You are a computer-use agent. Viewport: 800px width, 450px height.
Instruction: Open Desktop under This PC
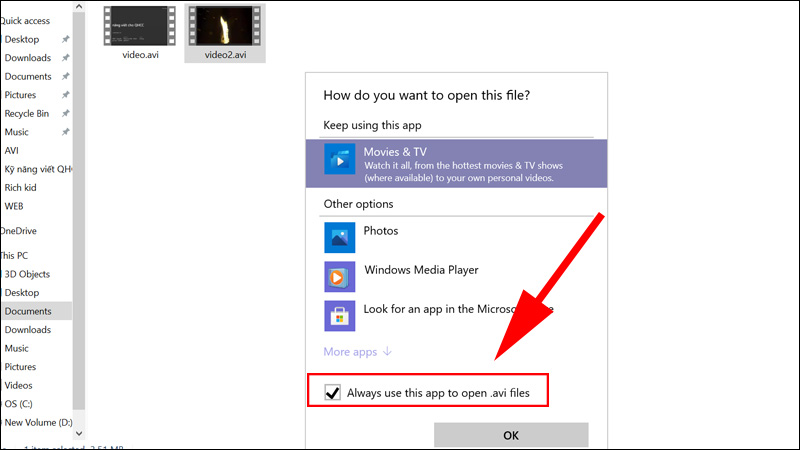[x=21, y=292]
